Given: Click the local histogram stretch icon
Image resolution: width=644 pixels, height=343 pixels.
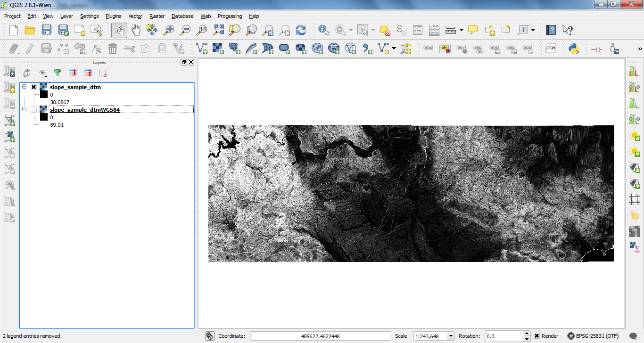Looking at the screenshot, I should 635,104.
